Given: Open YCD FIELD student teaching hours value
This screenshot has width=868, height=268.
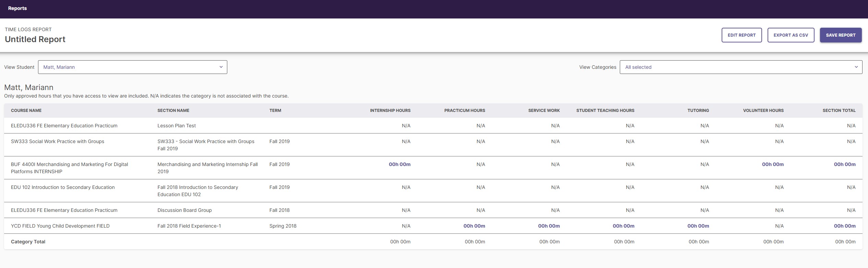Looking at the screenshot, I should coord(623,226).
